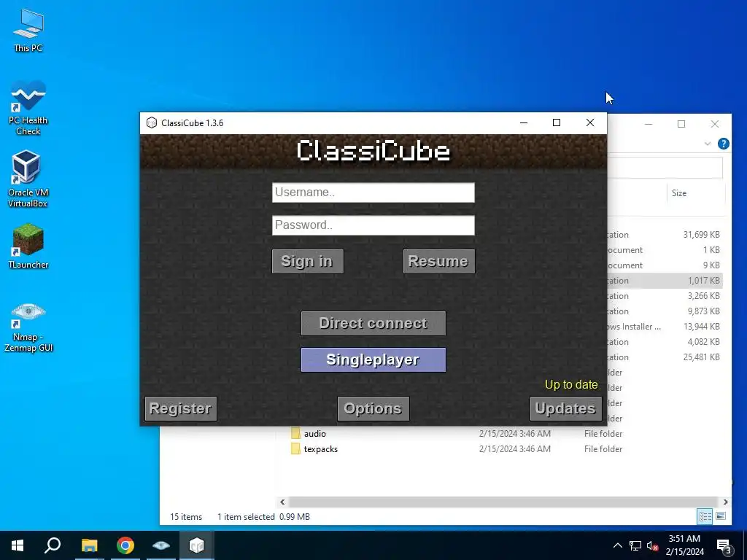Expand the File Explorer ribbon chevron
747x560 pixels.
click(708, 144)
